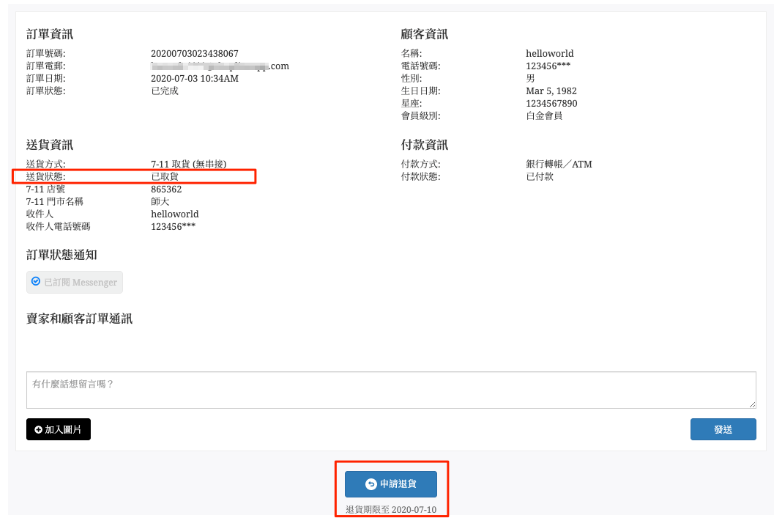This screenshot has height=527, width=782.
Task: Toggle the 已訂閱 Messenger subscription button
Action: 74,282
